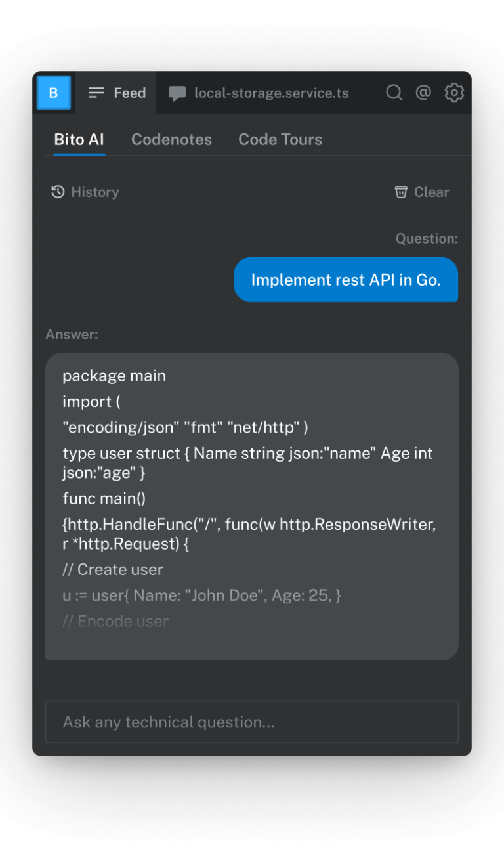The image size is (504, 866).
Task: Click the Ask any technical question field
Action: pos(252,722)
